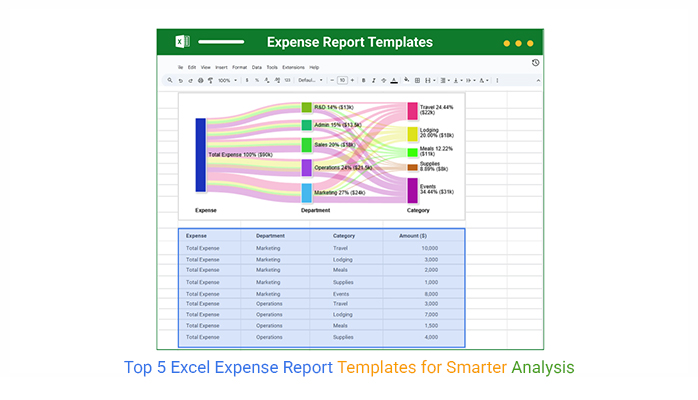Click the Merge cells icon

pyautogui.click(x=428, y=81)
